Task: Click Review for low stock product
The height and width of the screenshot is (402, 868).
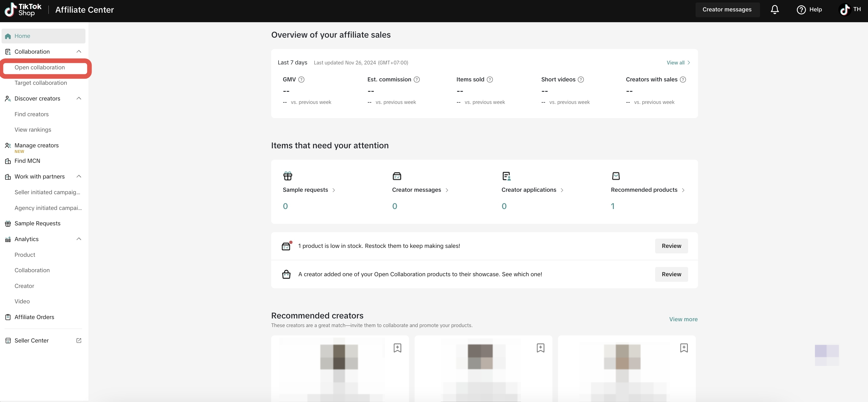Action: tap(671, 246)
